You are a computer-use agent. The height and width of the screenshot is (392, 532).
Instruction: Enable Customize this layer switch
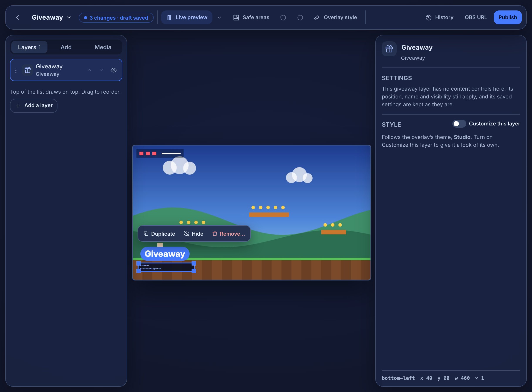click(459, 124)
